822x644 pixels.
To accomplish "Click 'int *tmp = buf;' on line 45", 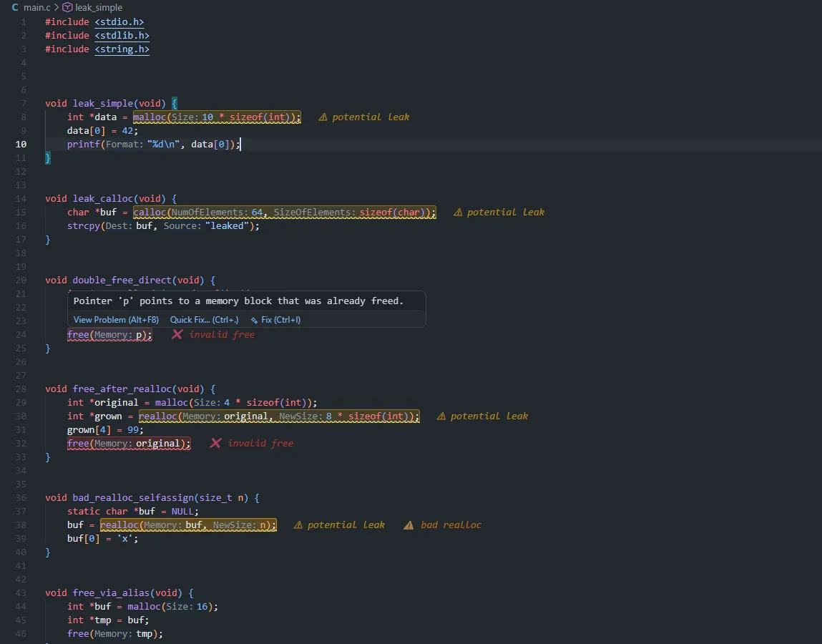I will (x=108, y=620).
